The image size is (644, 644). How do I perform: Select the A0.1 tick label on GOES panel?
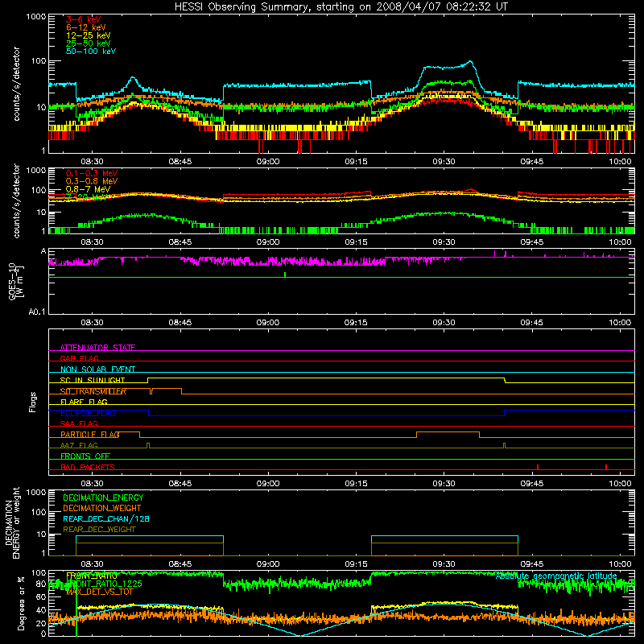[37, 312]
